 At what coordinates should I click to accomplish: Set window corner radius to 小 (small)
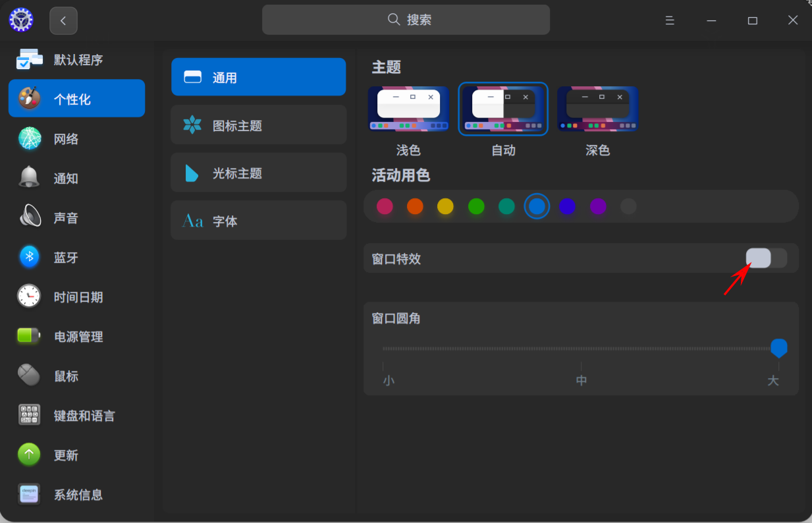coord(389,380)
